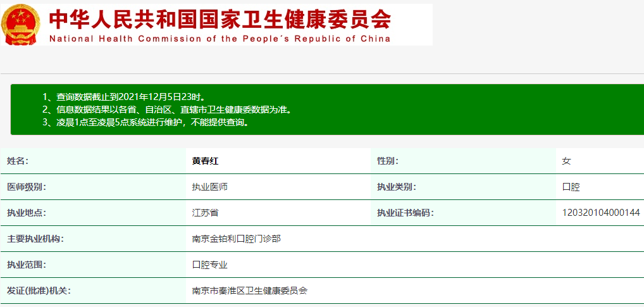The width and height of the screenshot is (644, 307).
Task: Select the name value 黄春红
Action: click(205, 161)
